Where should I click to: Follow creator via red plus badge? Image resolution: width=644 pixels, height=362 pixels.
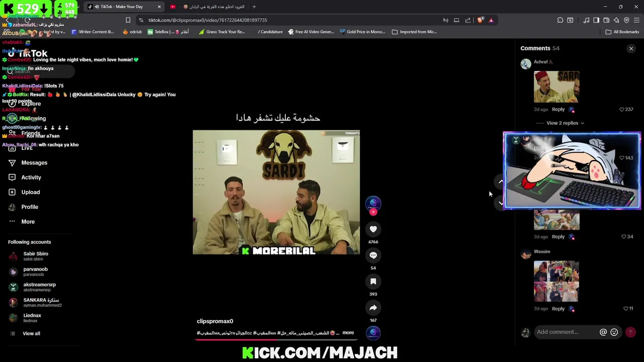pos(373,212)
